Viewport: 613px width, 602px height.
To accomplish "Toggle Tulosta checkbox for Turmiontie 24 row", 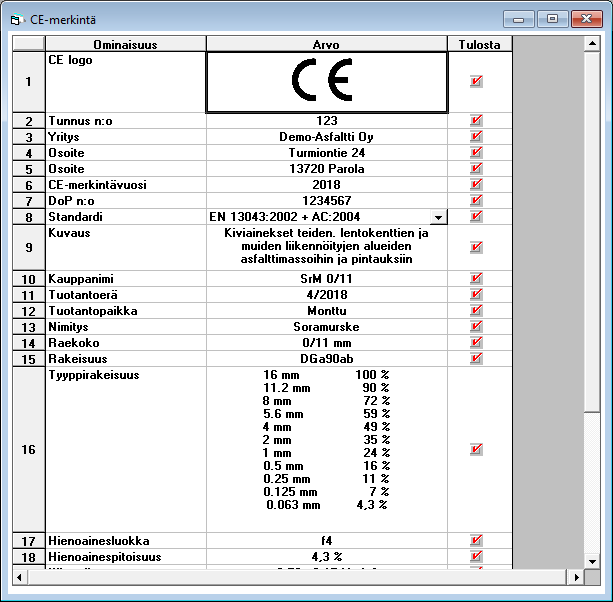I will coord(476,153).
